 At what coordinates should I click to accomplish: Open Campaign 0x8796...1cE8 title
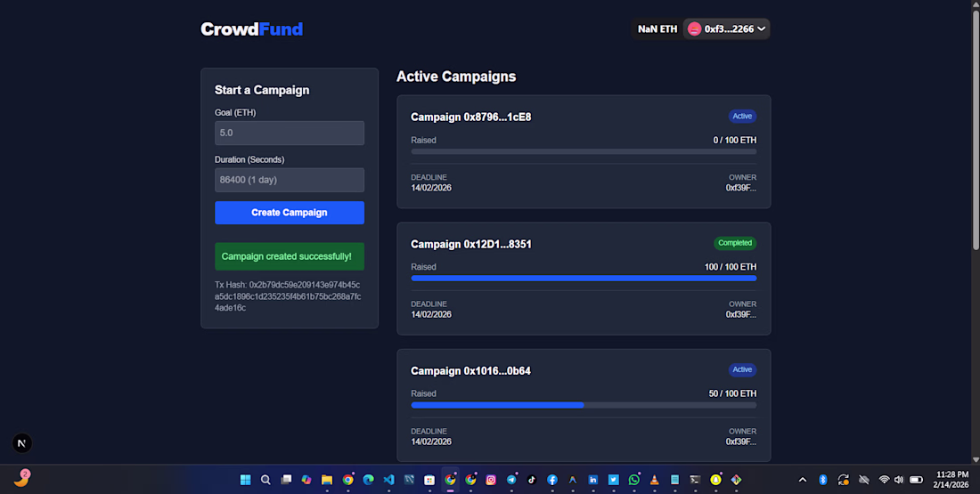click(x=470, y=117)
